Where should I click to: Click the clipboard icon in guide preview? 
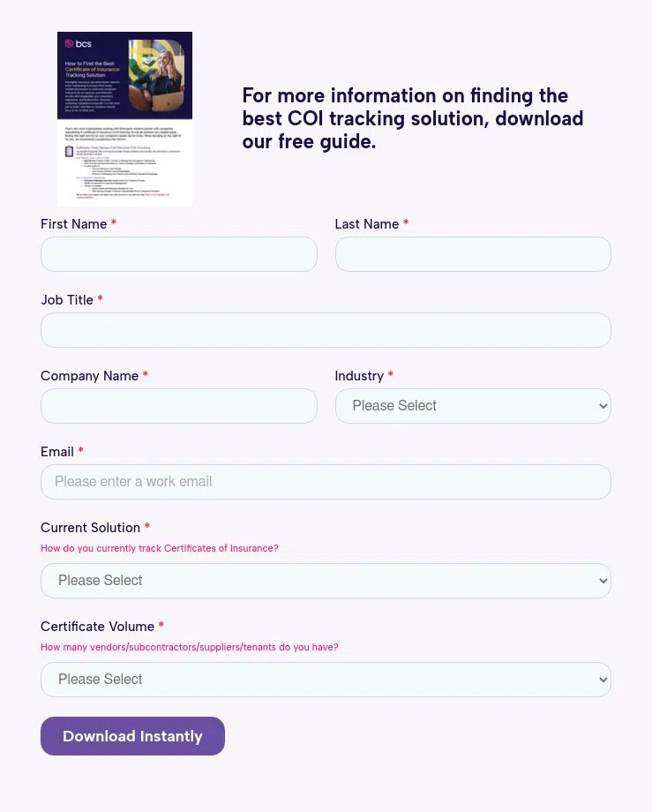point(70,151)
